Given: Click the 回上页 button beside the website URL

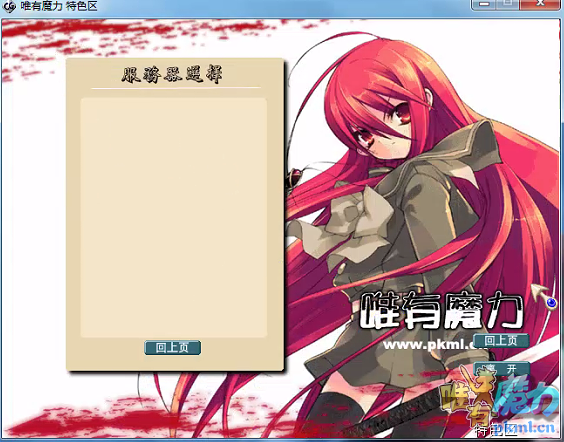Looking at the screenshot, I should [x=501, y=341].
